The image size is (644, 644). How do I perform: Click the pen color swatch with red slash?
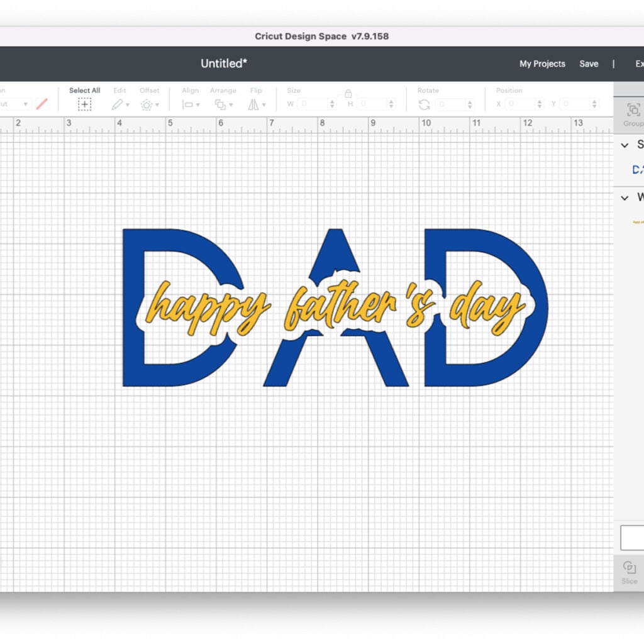[x=42, y=104]
